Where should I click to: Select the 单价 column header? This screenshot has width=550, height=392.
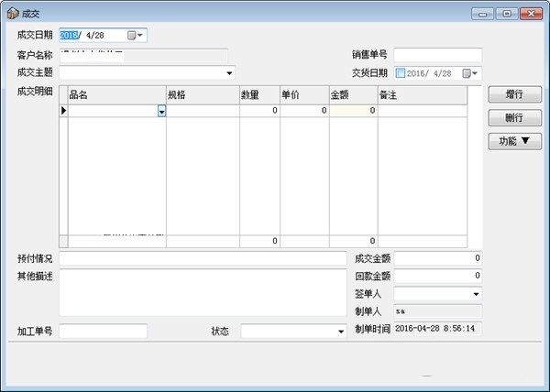[304, 95]
